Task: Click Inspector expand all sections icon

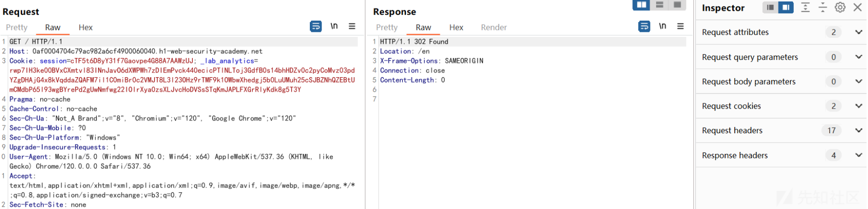Action: tap(805, 7)
